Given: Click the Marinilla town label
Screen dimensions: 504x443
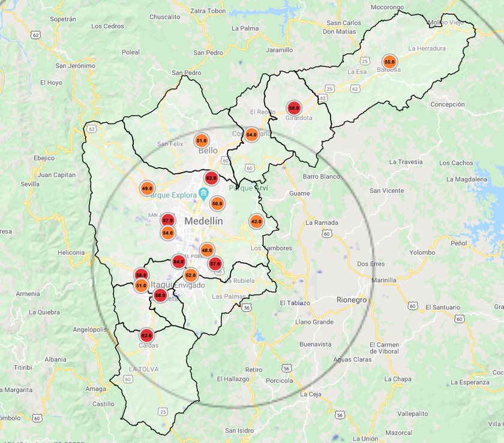Looking at the screenshot, I should click(x=384, y=280).
